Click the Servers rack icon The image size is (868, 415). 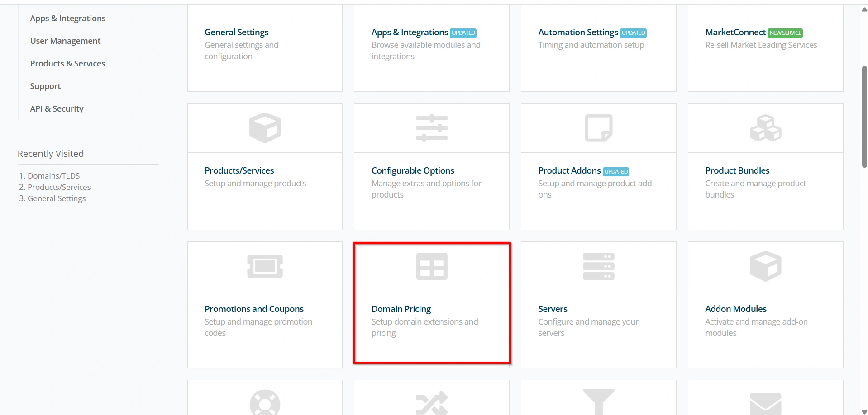coord(599,266)
